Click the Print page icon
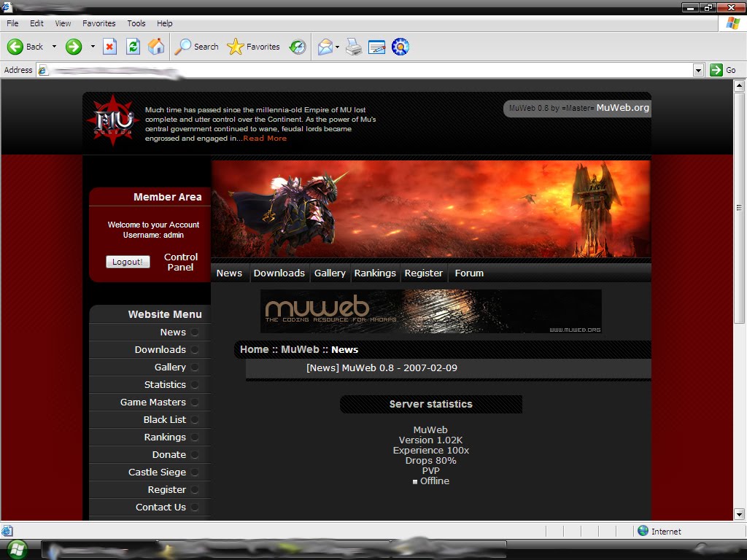Image resolution: width=747 pixels, height=560 pixels. 353,46
